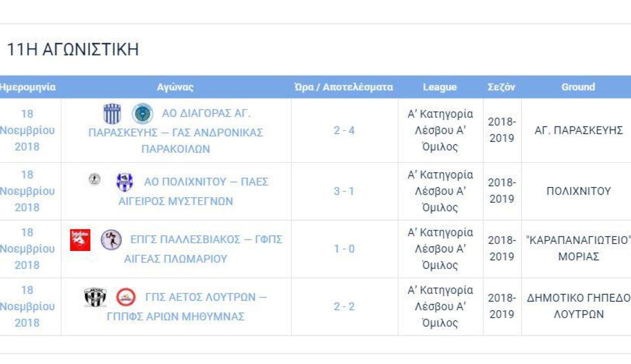Screen dimensions: 631x364
Task: Open the ΑΟ ΠΟΛΙΧΝΙΤΟΥ — ΠΑΕΣ ΑΙΓΕΙΡΟΣ match link
Action: point(194,191)
